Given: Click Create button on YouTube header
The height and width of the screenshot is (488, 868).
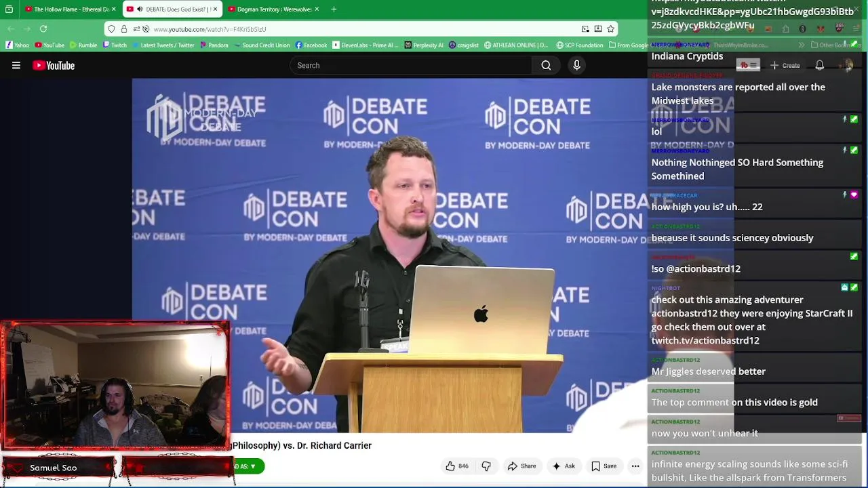Looking at the screenshot, I should [785, 66].
